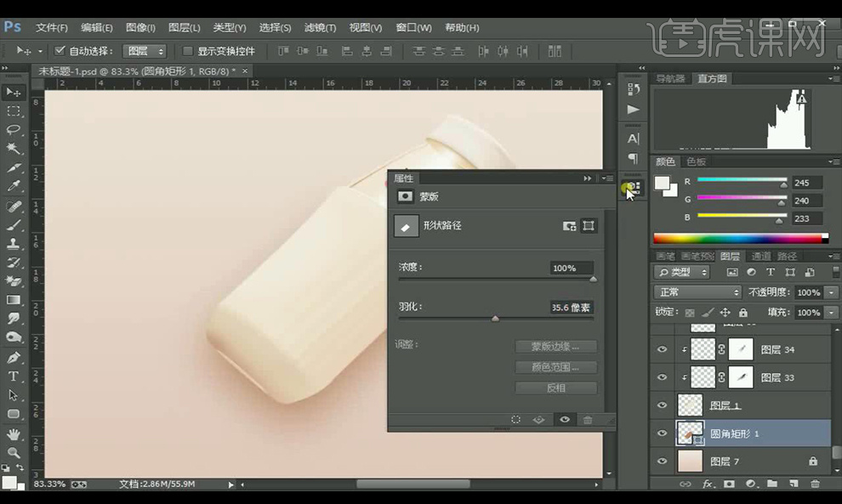Screen dimensions: 842x504
Task: Open the 滤镜(T) menu
Action: pos(320,28)
